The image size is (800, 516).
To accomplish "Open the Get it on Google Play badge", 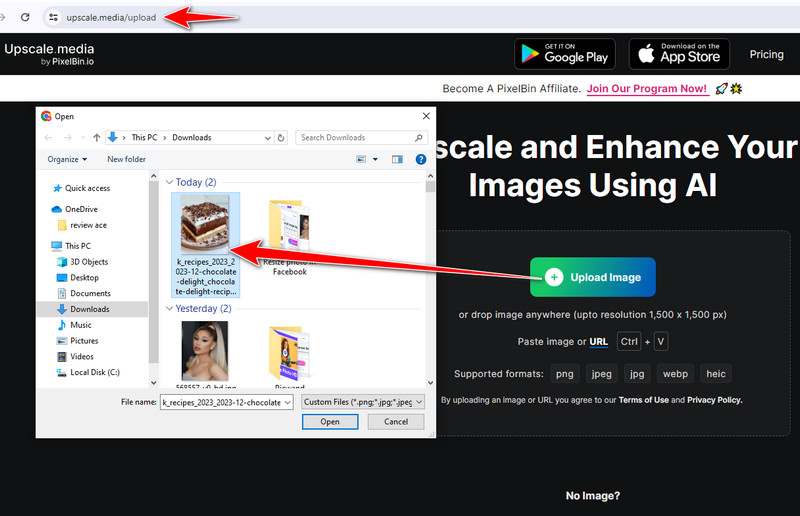I will pyautogui.click(x=565, y=54).
